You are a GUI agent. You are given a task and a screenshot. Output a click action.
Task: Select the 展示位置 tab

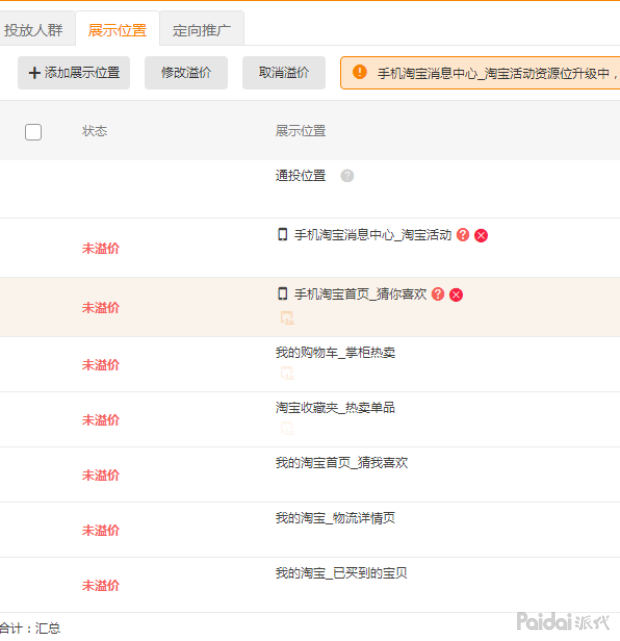pos(117,30)
